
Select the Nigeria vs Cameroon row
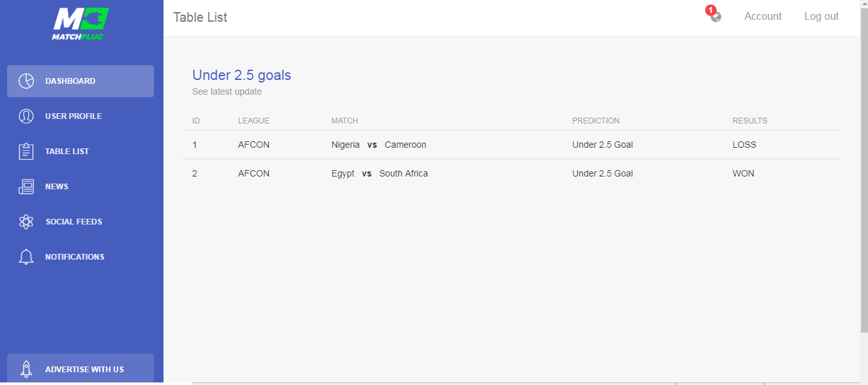[x=511, y=145]
